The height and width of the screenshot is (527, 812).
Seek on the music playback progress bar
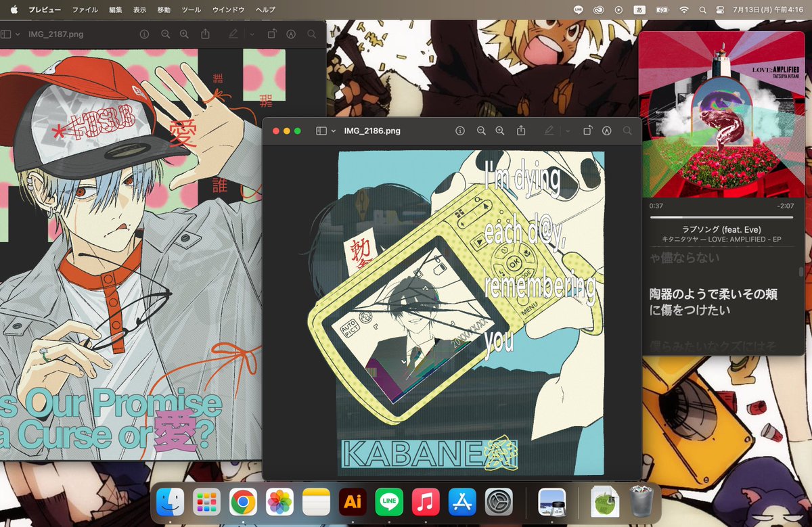coord(721,217)
